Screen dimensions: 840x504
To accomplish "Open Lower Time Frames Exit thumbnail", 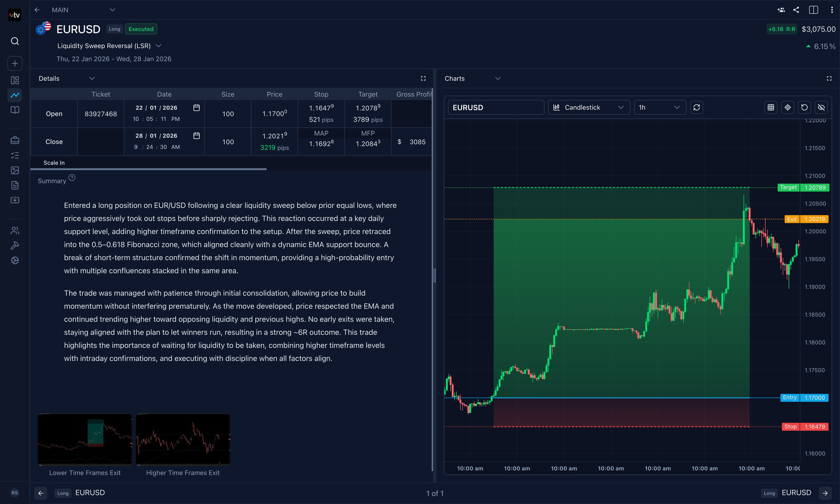I will point(85,439).
